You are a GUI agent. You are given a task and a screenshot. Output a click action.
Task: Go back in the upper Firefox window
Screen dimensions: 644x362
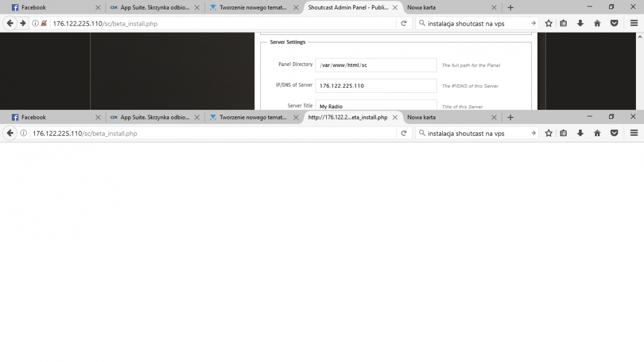10,24
